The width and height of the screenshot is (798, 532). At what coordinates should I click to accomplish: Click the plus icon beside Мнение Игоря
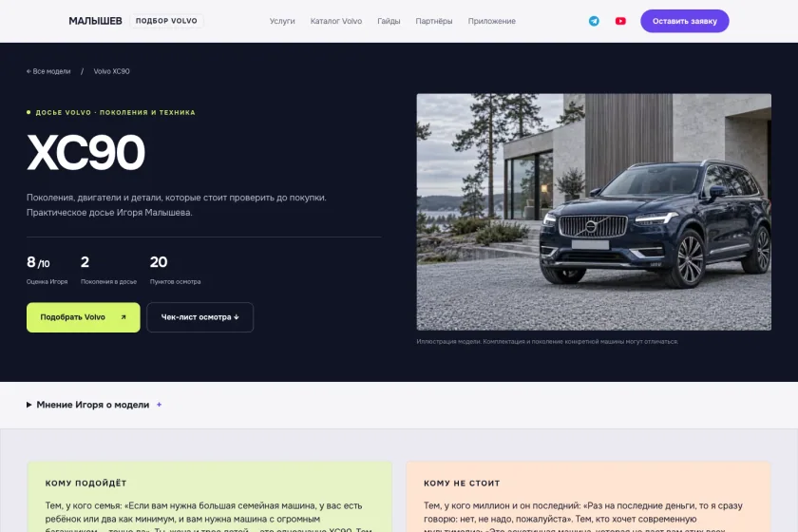[159, 405]
